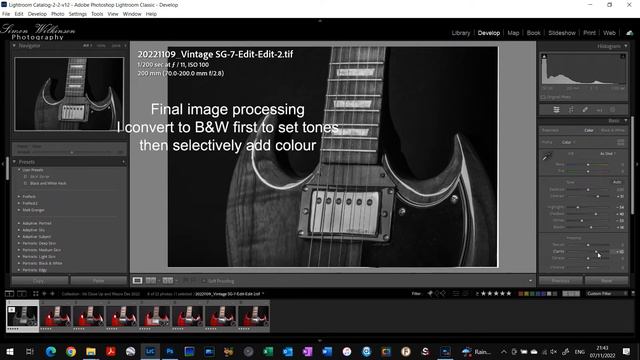
Task: Apply Black and White Hack. preset
Action: click(48, 183)
